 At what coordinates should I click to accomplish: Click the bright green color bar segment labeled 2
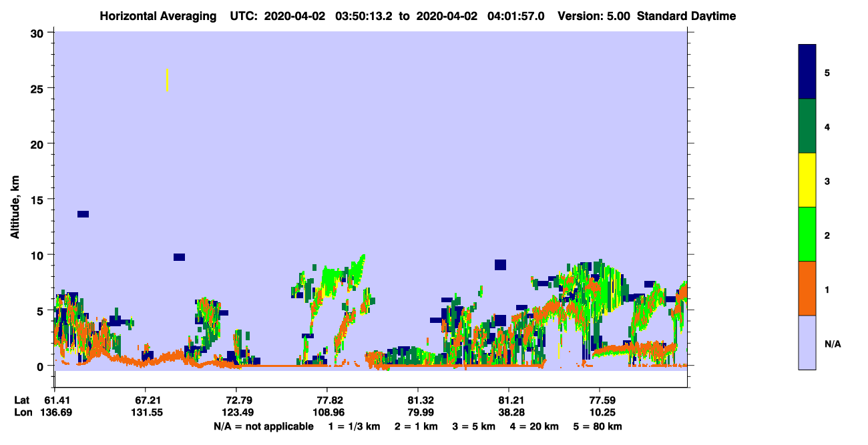click(807, 234)
